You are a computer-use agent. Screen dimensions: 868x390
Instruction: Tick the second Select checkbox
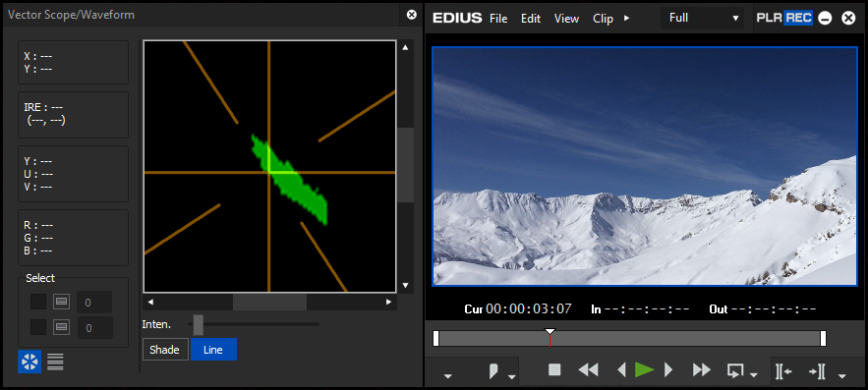38,327
